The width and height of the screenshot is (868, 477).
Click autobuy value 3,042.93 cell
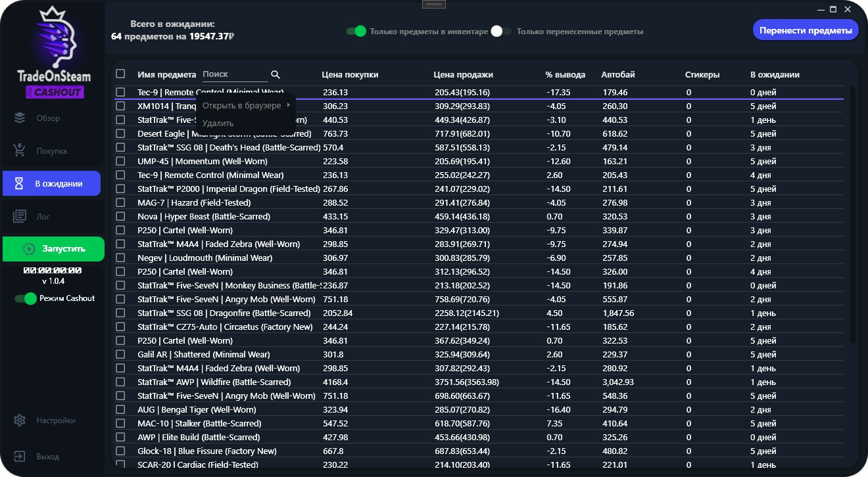pyautogui.click(x=618, y=382)
